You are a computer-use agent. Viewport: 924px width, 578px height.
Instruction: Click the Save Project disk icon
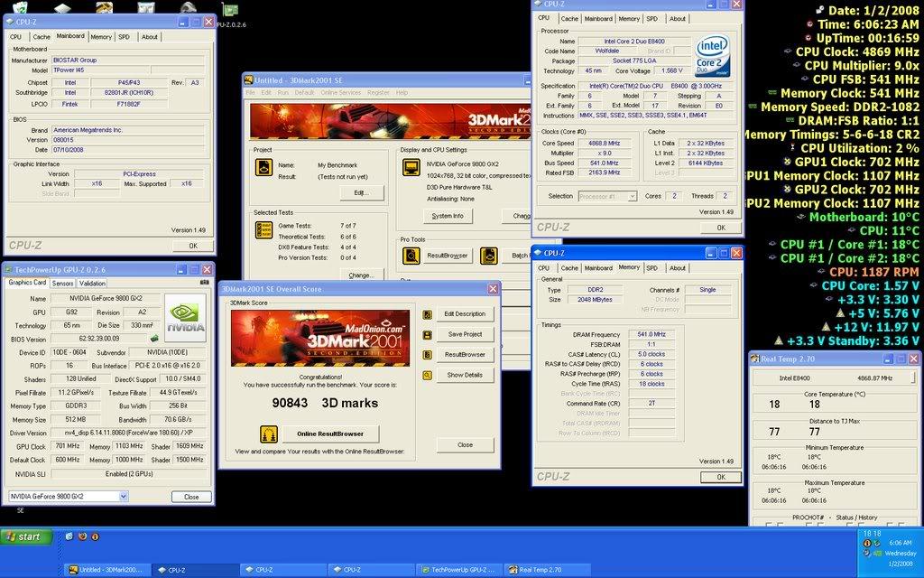427,335
